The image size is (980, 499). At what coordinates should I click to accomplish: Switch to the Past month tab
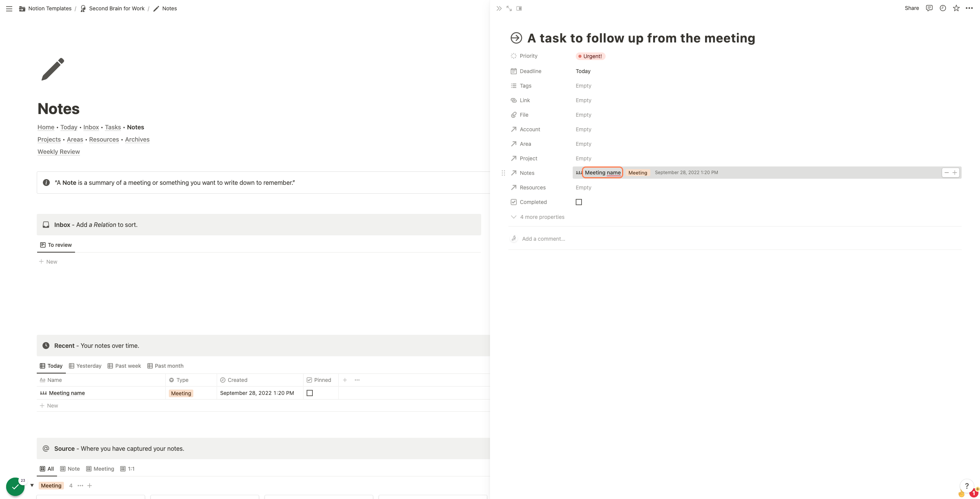pyautogui.click(x=165, y=366)
